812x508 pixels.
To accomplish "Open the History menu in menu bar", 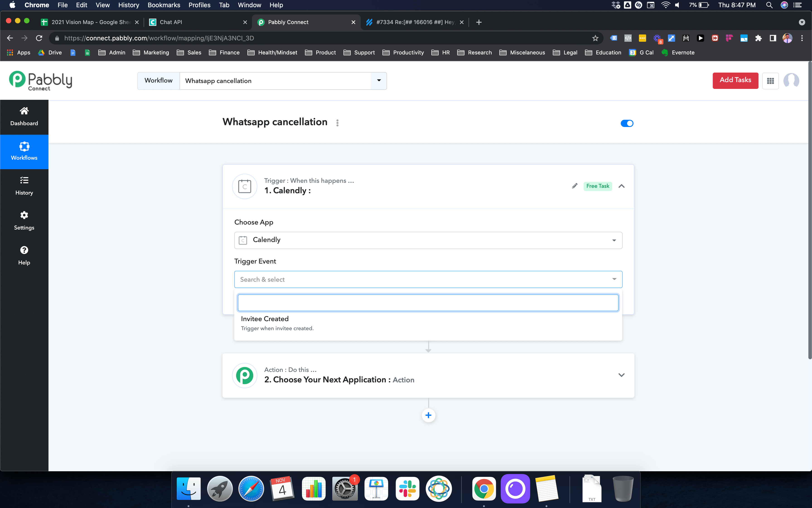I will (x=128, y=5).
